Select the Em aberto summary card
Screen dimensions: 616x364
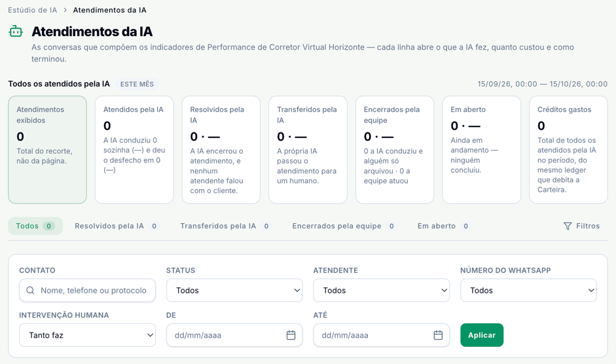tap(482, 150)
